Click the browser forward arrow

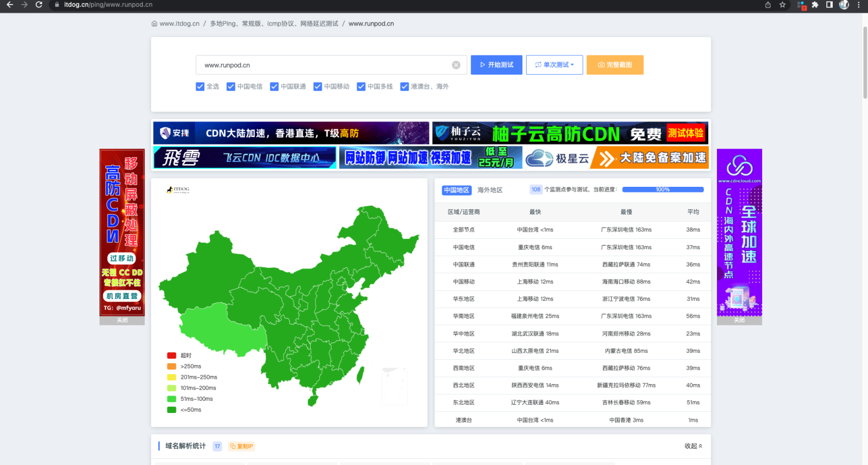24,5
